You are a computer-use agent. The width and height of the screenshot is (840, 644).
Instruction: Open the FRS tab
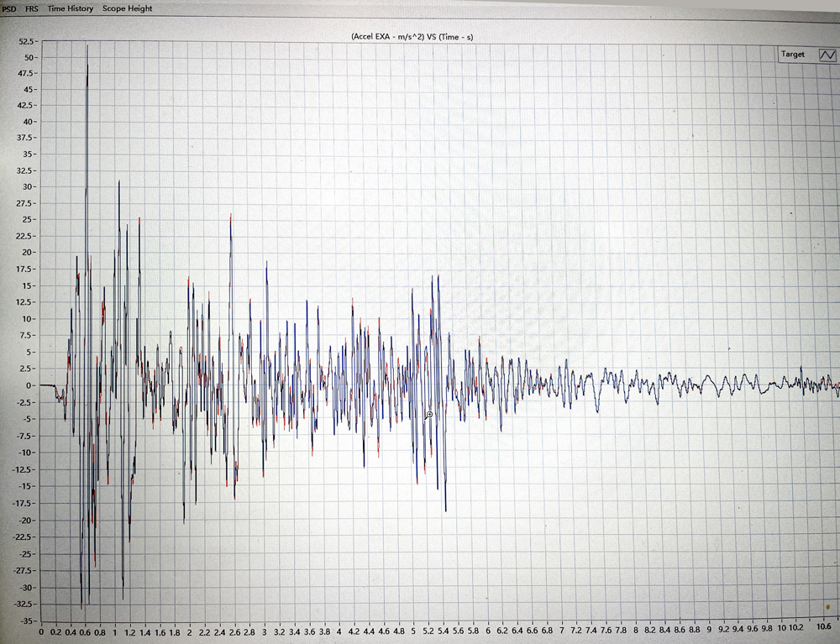click(x=32, y=8)
